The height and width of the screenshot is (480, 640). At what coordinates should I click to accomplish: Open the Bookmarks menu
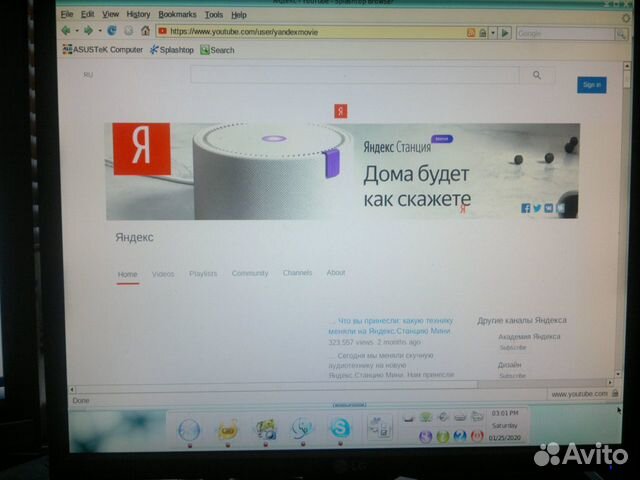coord(177,14)
